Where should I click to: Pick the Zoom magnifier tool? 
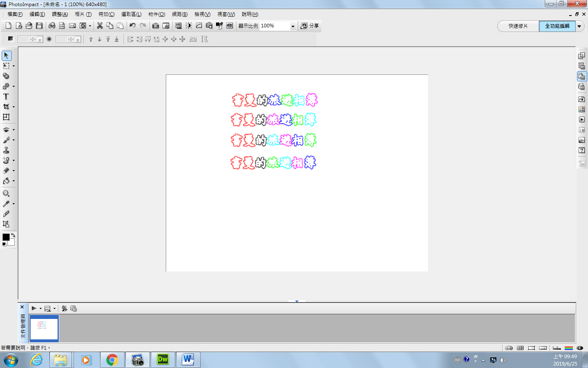coord(6,193)
